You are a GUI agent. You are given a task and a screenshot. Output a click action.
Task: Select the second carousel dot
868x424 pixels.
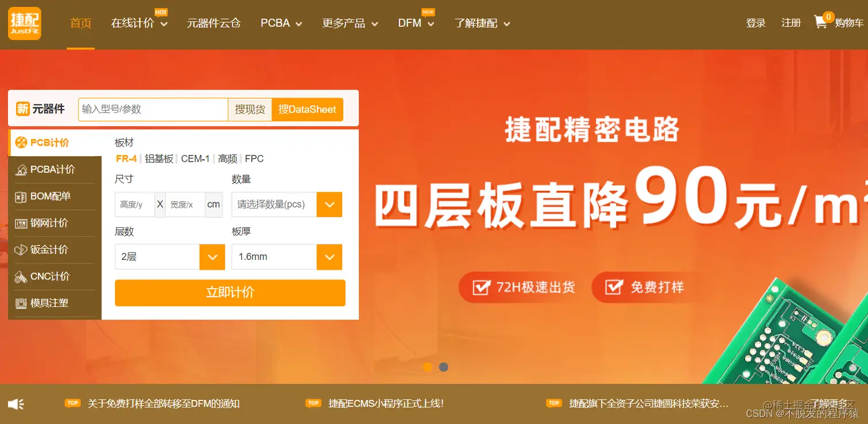pyautogui.click(x=443, y=367)
